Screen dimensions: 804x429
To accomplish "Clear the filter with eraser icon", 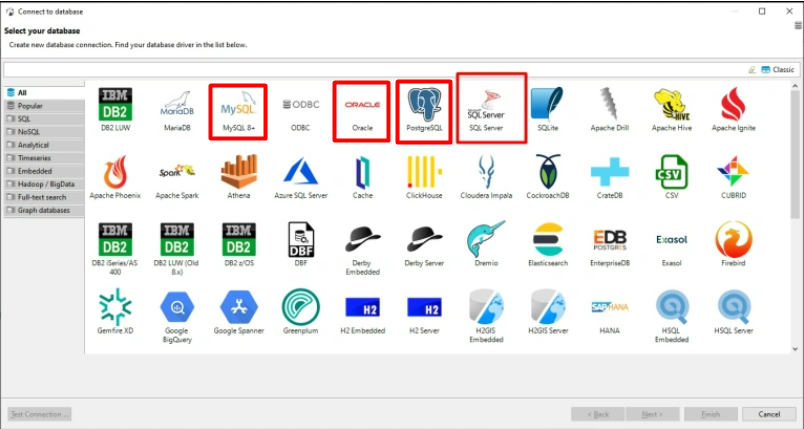I will click(752, 70).
